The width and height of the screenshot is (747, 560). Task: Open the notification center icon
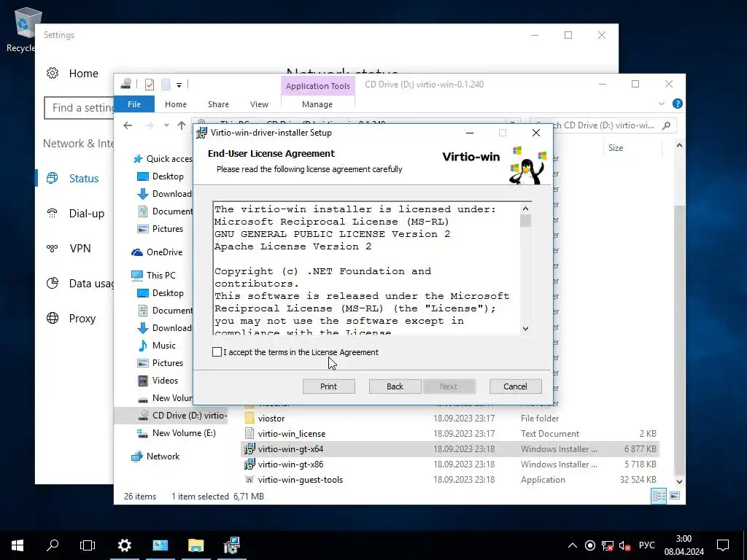(723, 545)
